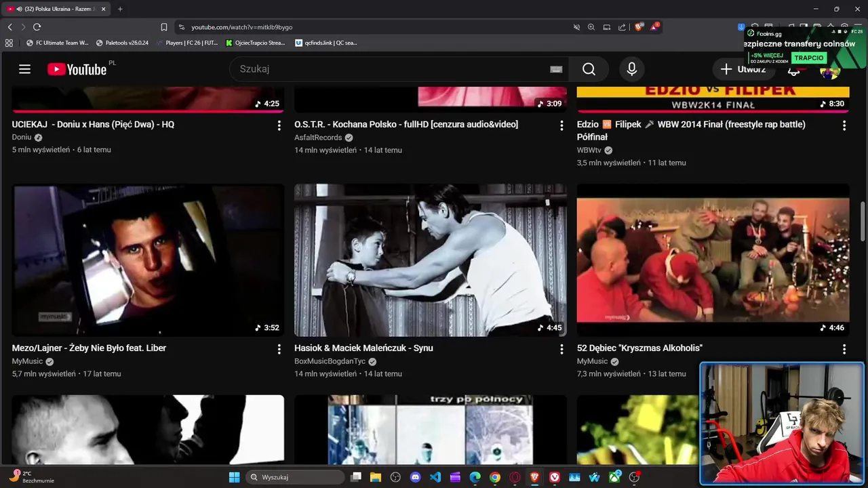The width and height of the screenshot is (868, 488).
Task: Open options menu for Edzio Filipek WBW video
Action: (x=844, y=125)
